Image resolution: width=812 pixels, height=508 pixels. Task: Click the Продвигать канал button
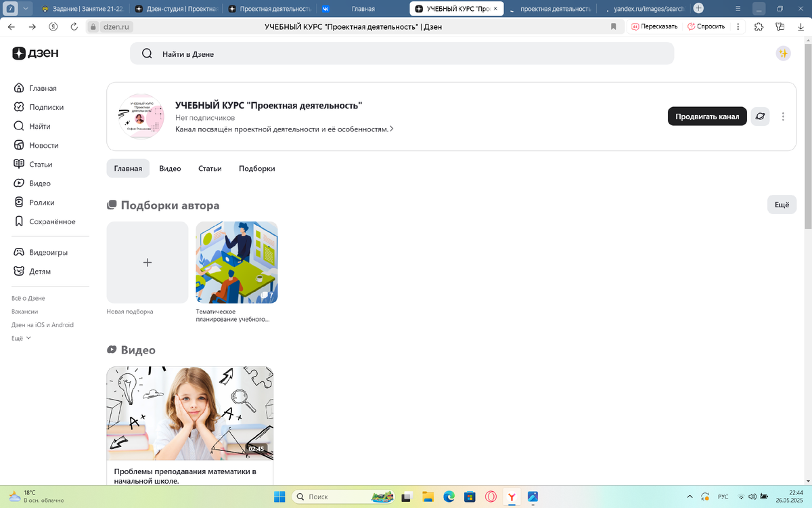pos(707,117)
